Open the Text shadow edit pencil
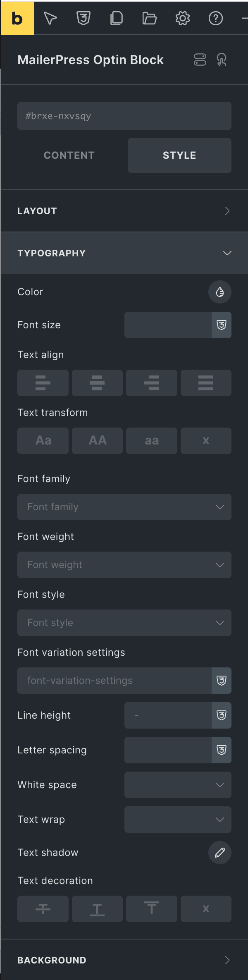Viewport: 248px width, 980px height. [x=219, y=853]
